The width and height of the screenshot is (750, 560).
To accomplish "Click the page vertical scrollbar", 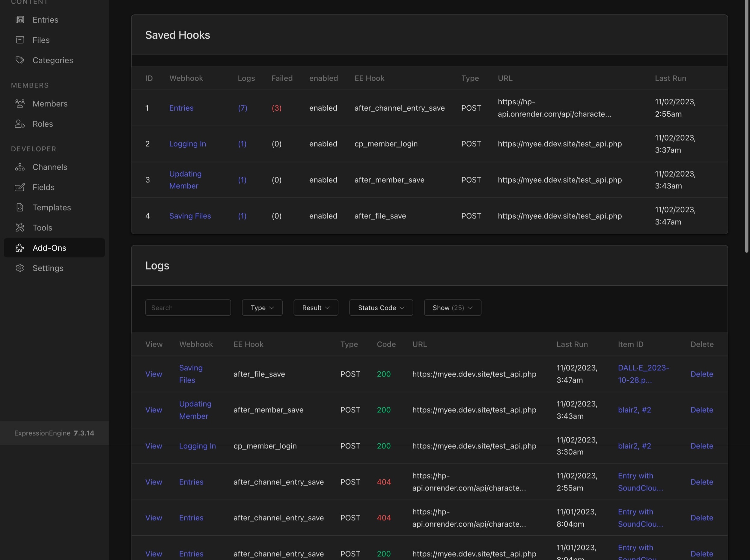I will (747, 126).
